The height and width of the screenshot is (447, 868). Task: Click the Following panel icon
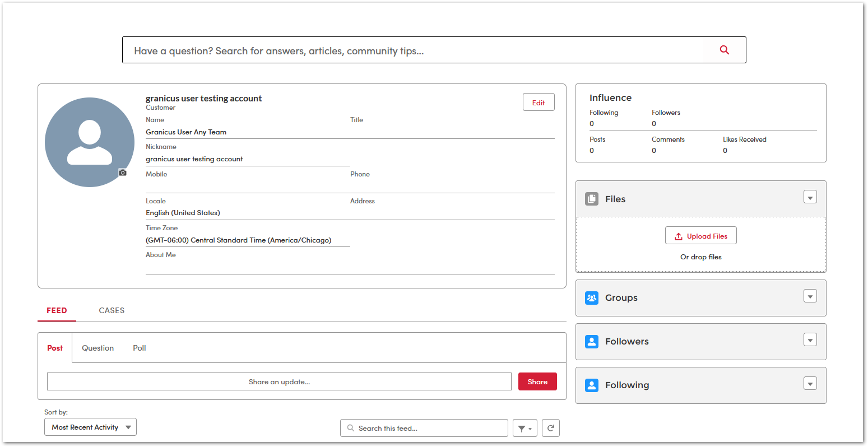[x=592, y=385]
